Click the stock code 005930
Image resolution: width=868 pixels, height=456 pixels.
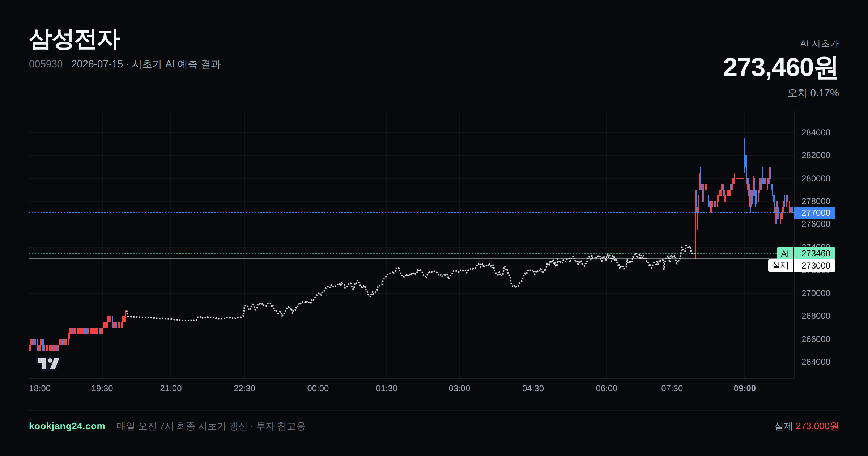46,64
